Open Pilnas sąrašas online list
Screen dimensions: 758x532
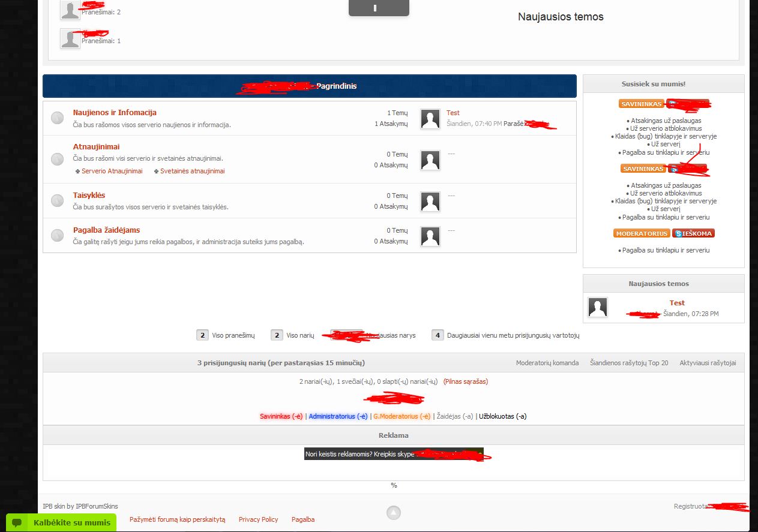pos(466,381)
